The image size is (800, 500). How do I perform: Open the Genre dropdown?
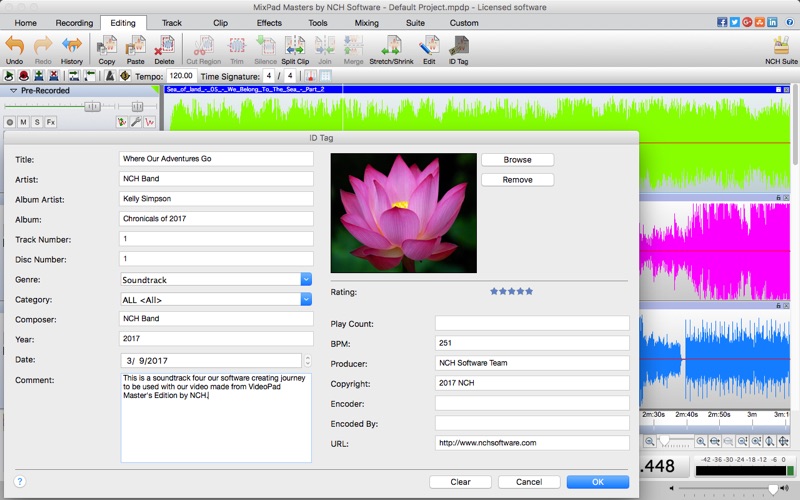click(306, 280)
